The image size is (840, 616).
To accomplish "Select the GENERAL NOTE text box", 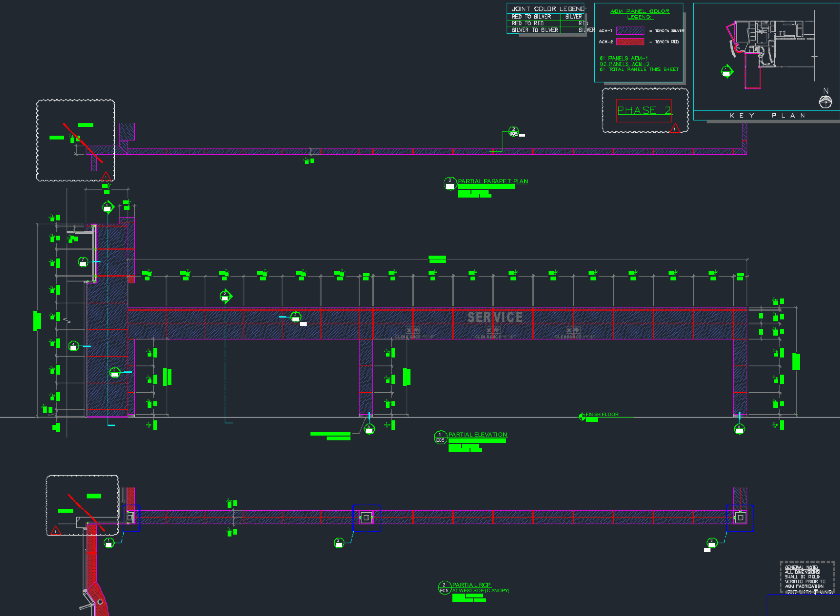I will click(807, 577).
